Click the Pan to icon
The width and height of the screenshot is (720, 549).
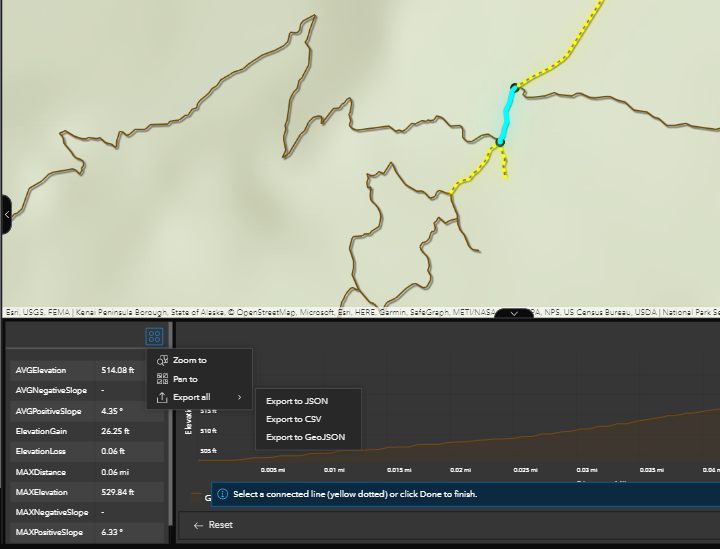162,379
